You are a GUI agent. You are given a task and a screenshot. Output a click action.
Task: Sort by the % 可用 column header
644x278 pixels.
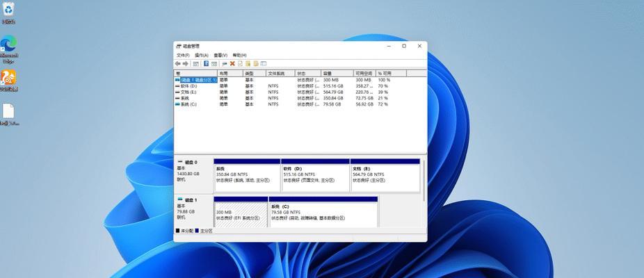point(391,73)
